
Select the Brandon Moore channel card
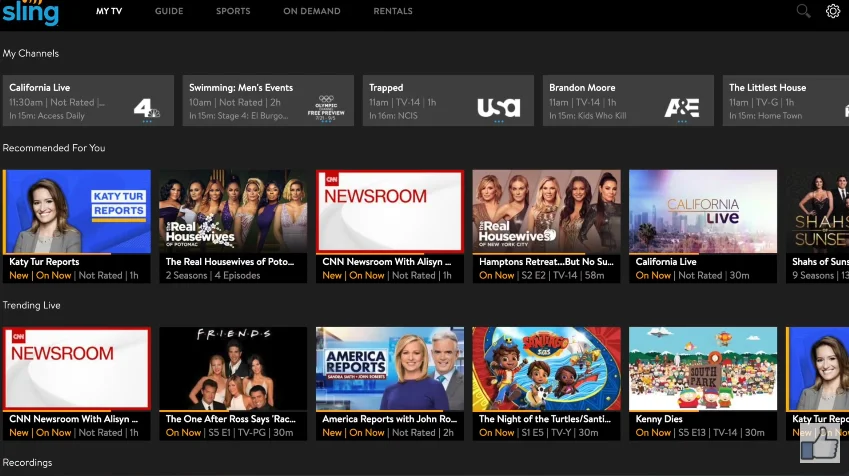coord(628,101)
